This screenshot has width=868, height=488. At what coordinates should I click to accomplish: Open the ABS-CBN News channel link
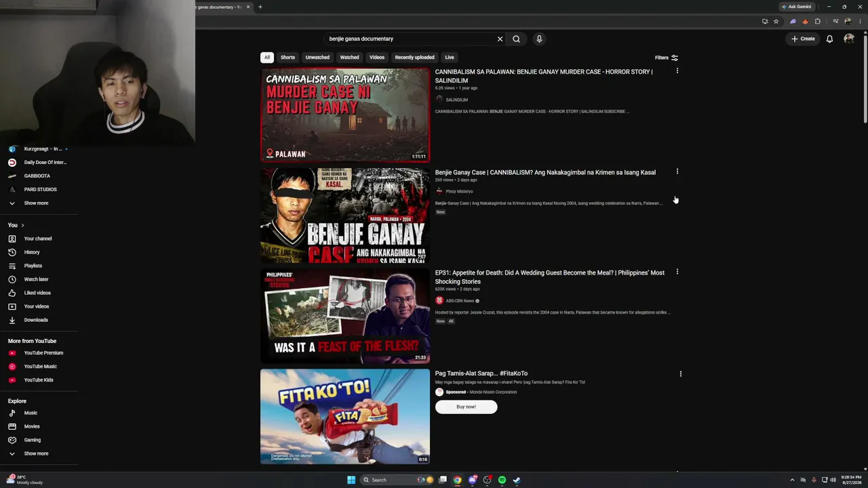coord(460,301)
